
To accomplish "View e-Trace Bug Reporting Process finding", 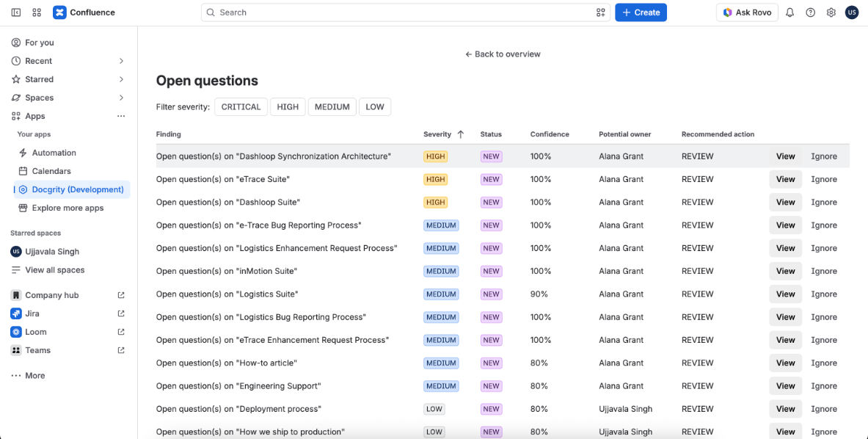I will click(x=786, y=225).
